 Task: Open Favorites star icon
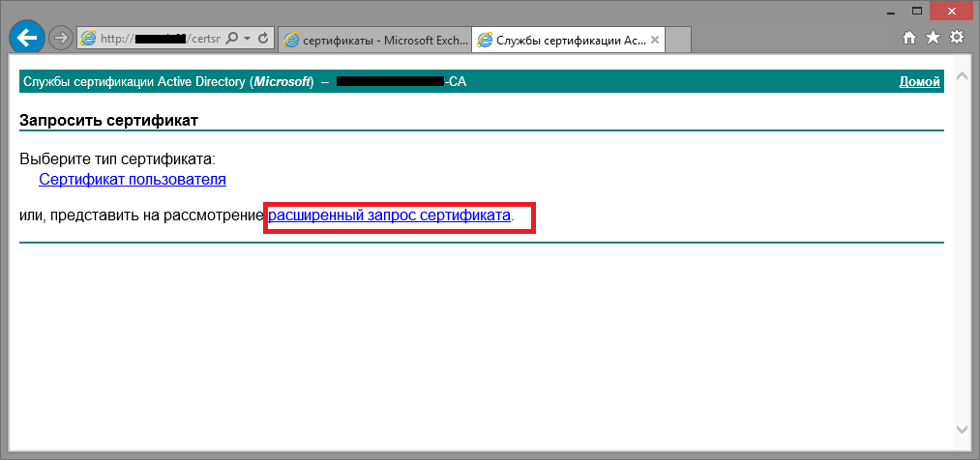click(x=933, y=38)
